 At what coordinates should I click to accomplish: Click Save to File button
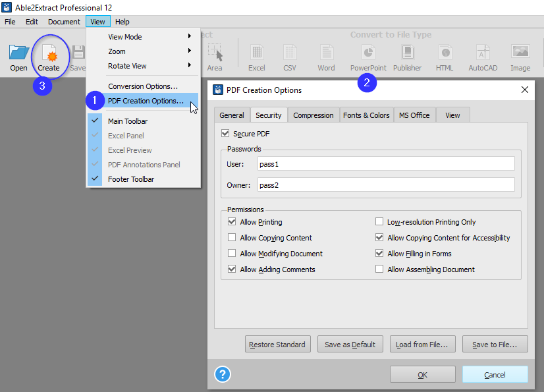pos(495,344)
